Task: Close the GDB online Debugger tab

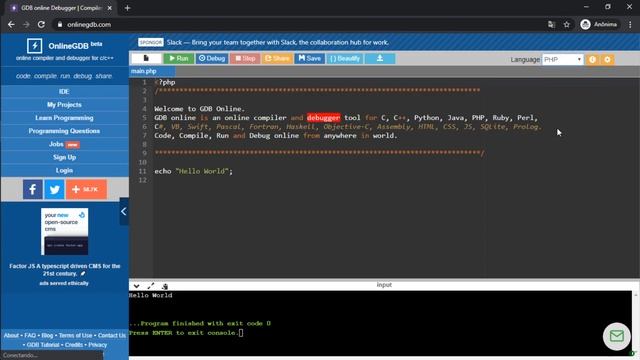Action: [109, 8]
